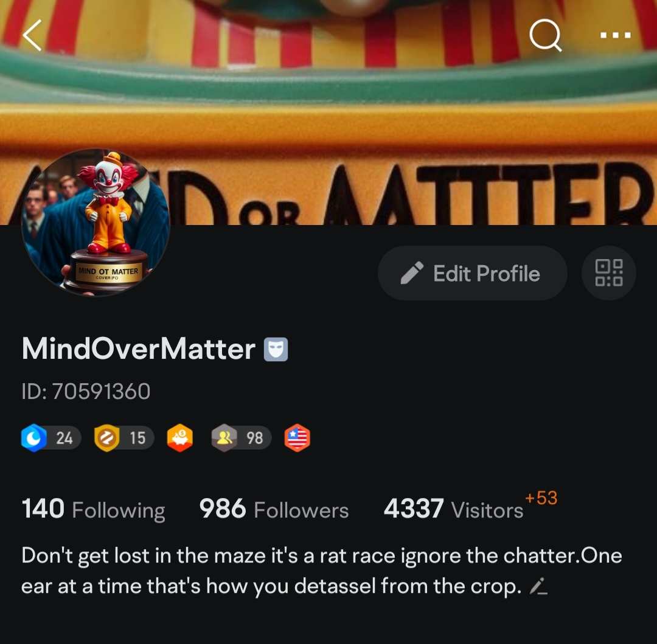Open the 4337 Visitors list
This screenshot has height=644, width=657.
(453, 509)
